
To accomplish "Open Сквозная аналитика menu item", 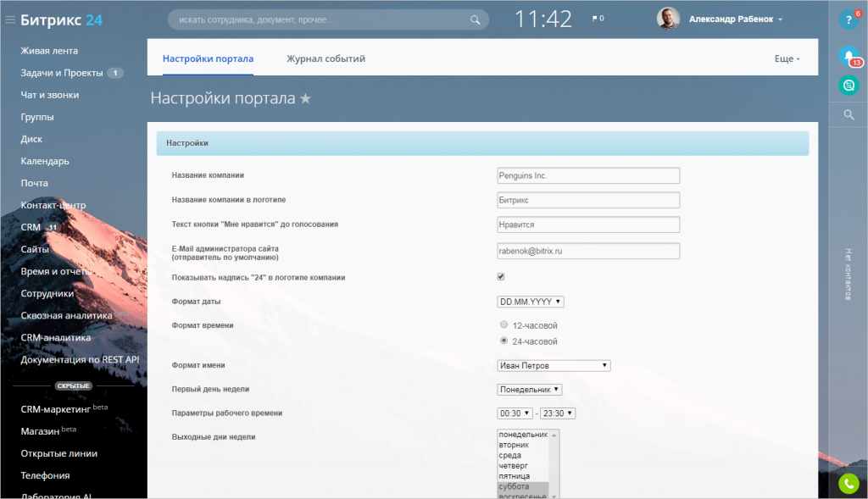I will tap(66, 315).
